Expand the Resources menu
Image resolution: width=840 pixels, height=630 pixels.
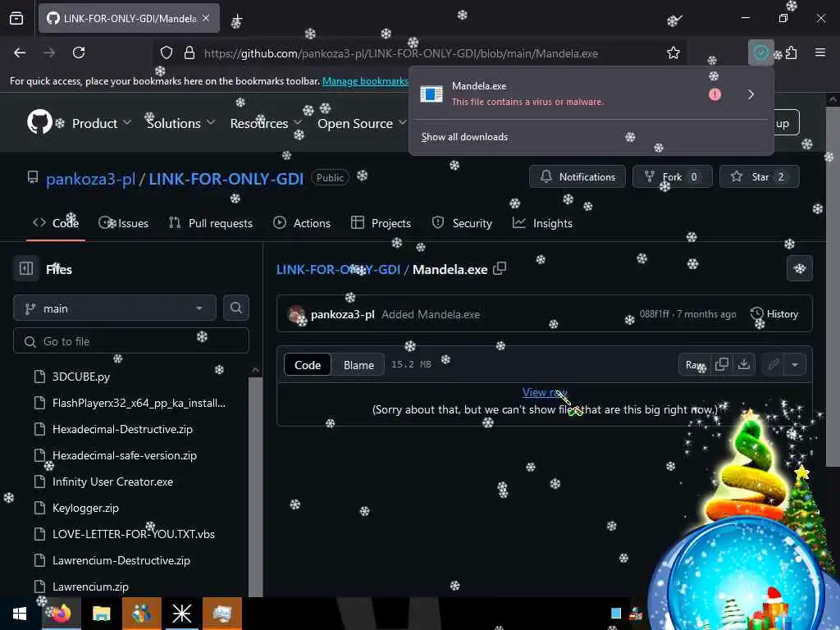click(266, 123)
